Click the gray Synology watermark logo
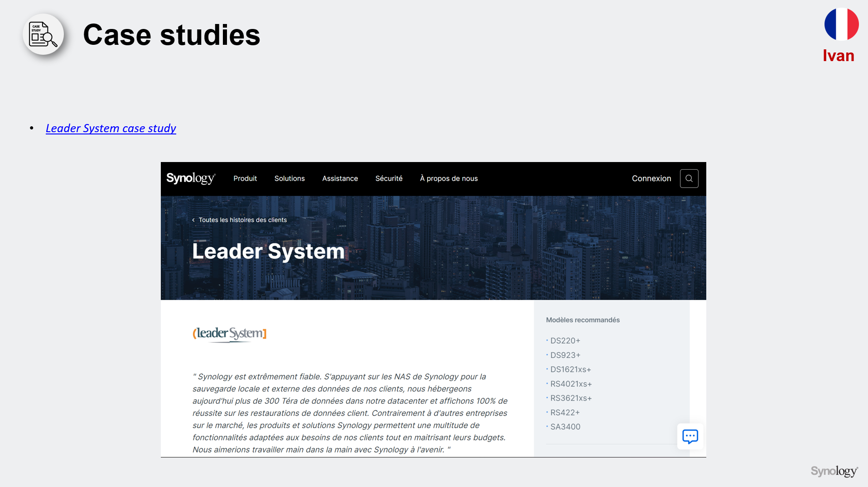 [x=834, y=471]
